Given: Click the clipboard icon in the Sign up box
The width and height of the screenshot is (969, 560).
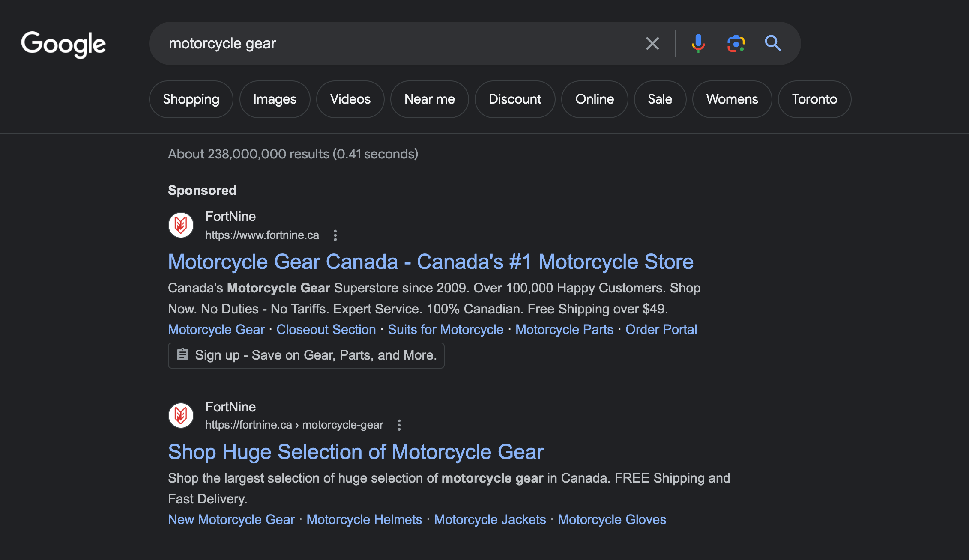Looking at the screenshot, I should (x=183, y=354).
